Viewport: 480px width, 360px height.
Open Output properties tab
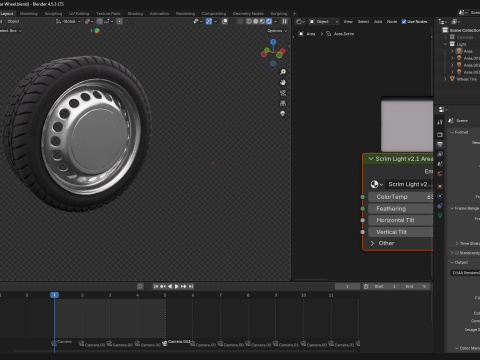tap(440, 144)
